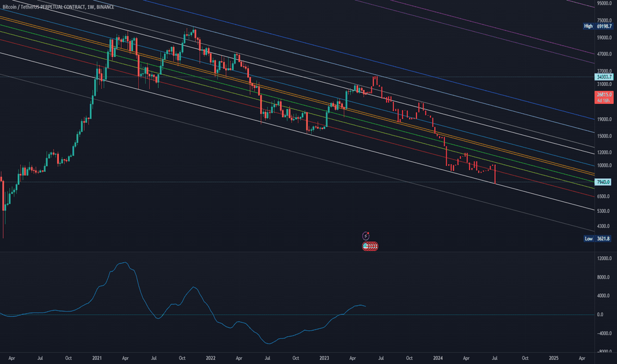Select the red 26815.0 current price tag
The height and width of the screenshot is (364, 617).
tap(604, 97)
